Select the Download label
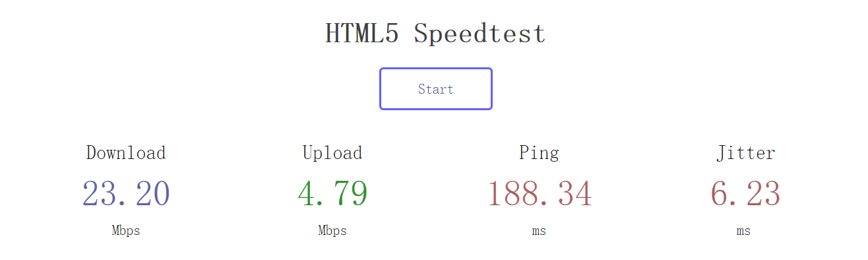This screenshot has height=260, width=868. click(x=126, y=153)
